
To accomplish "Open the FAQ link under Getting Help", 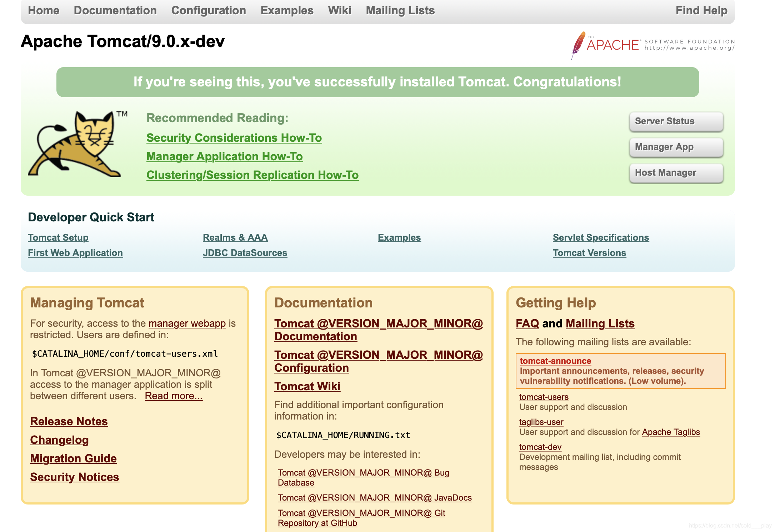I will (x=527, y=323).
